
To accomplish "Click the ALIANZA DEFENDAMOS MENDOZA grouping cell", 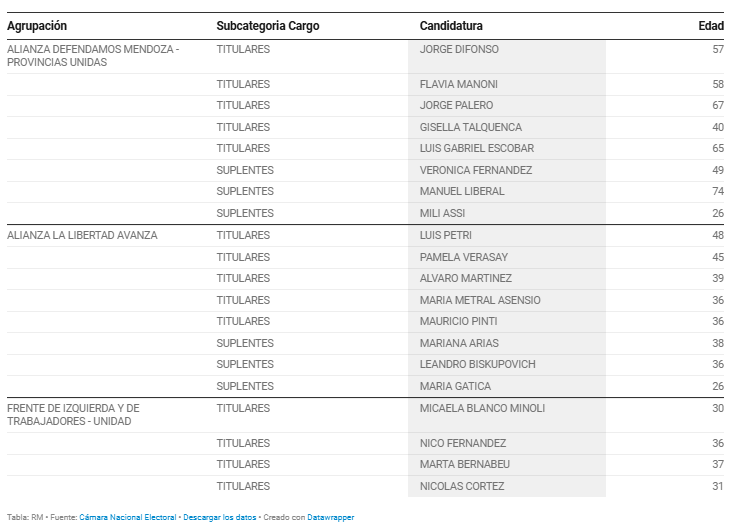I will (93, 55).
